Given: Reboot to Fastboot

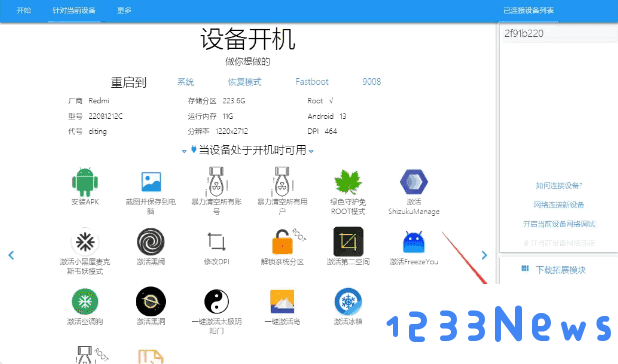Looking at the screenshot, I should click(312, 82).
